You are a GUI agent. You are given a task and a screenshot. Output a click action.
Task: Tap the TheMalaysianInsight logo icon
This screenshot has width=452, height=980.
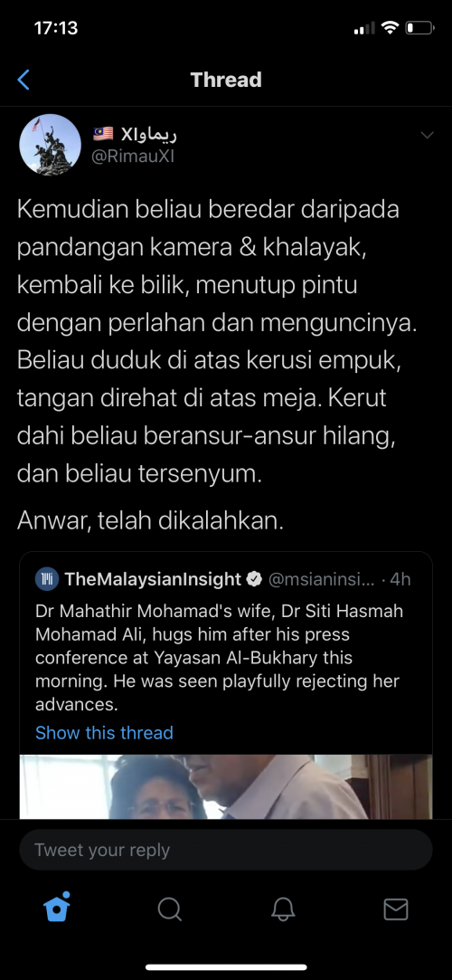[47, 579]
